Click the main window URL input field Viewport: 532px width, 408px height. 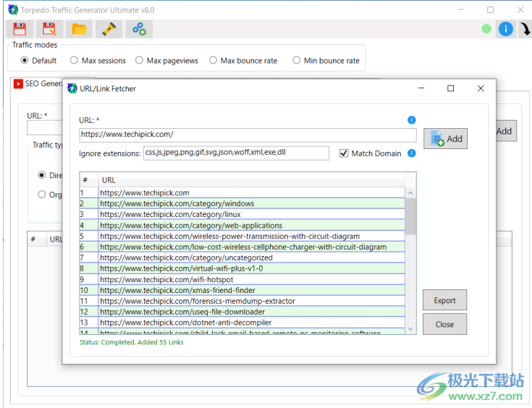click(x=44, y=128)
